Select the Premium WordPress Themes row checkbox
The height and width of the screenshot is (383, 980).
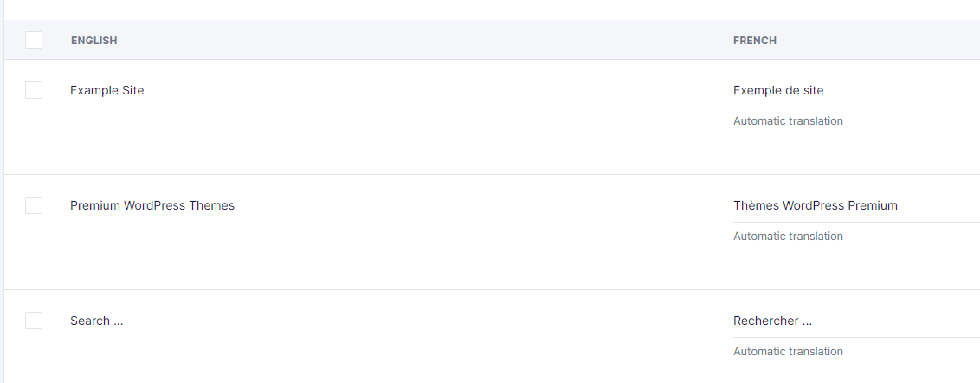(34, 205)
